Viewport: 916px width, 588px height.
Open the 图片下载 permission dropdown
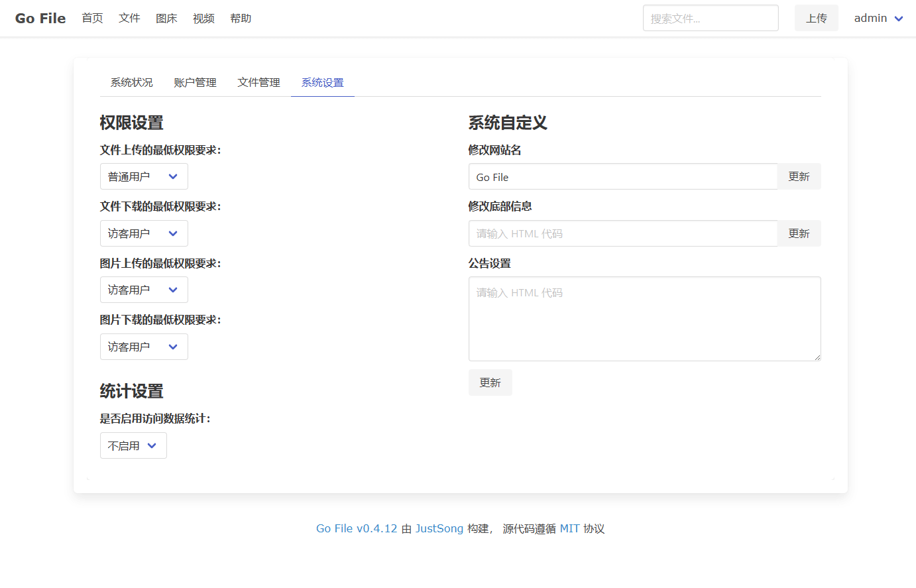(x=144, y=347)
